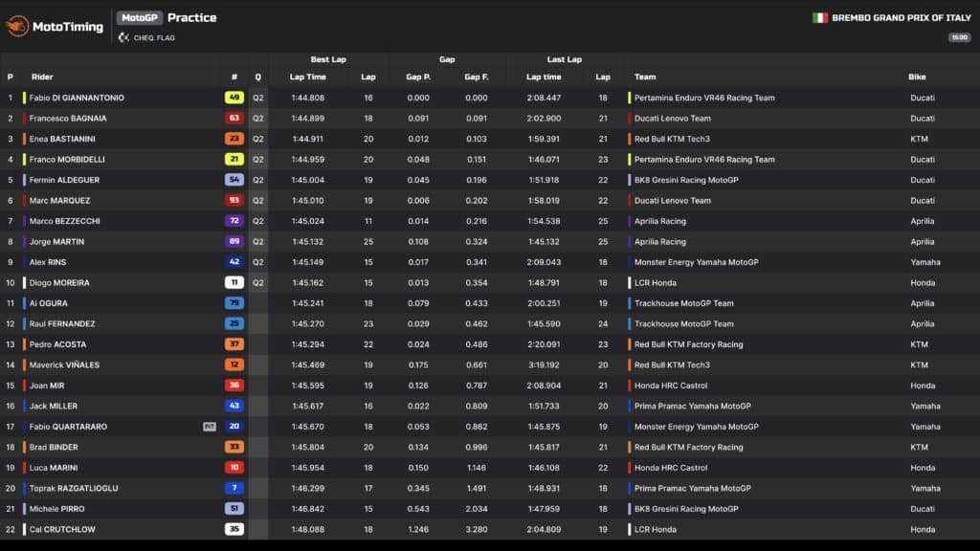
Task: Click the number 20 badge of Quartararo
Action: coord(234,427)
